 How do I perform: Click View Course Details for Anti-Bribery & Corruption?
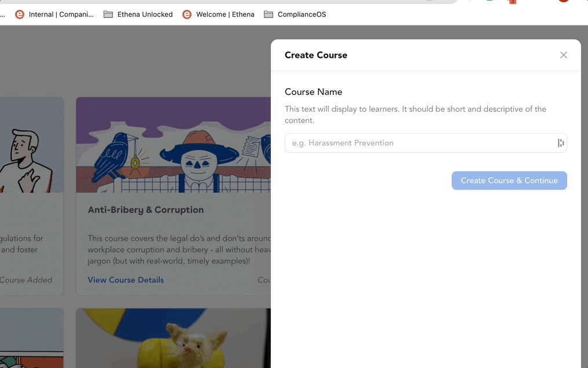click(x=126, y=280)
